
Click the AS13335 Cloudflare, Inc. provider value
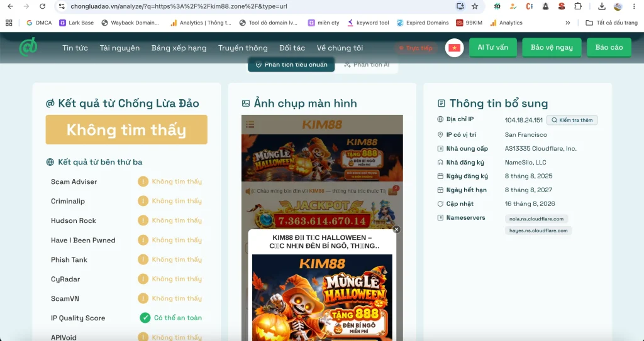pos(540,149)
